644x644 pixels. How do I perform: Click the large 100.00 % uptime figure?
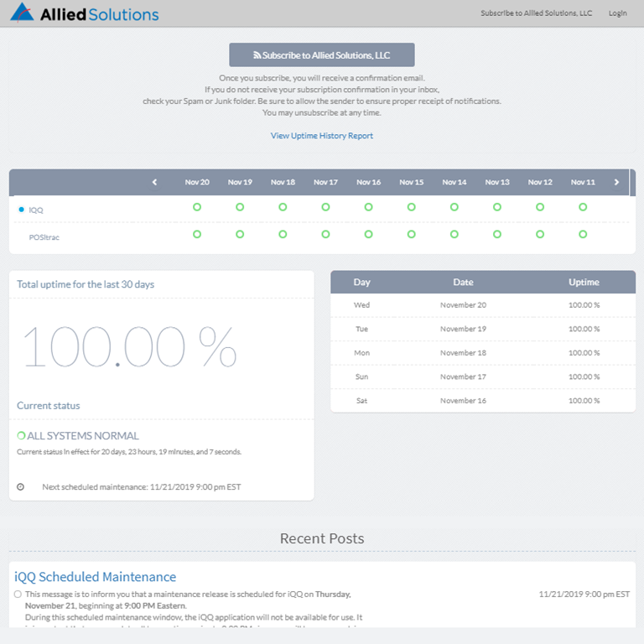(x=130, y=346)
